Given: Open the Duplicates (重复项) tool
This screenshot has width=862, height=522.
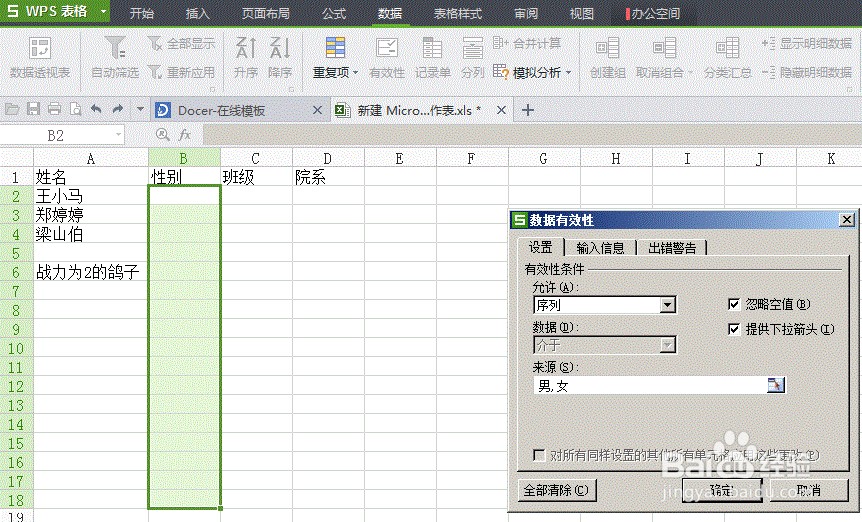Looking at the screenshot, I should tap(335, 58).
